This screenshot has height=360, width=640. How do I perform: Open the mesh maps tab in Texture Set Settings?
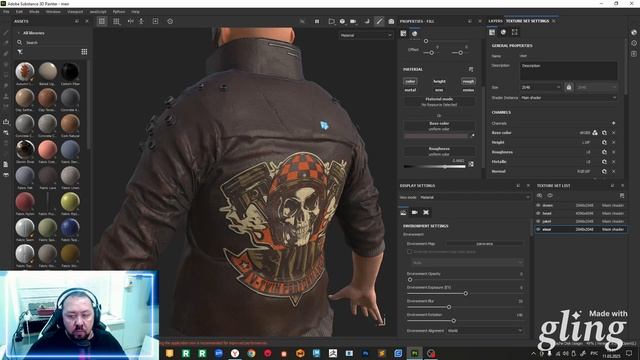pos(503,32)
